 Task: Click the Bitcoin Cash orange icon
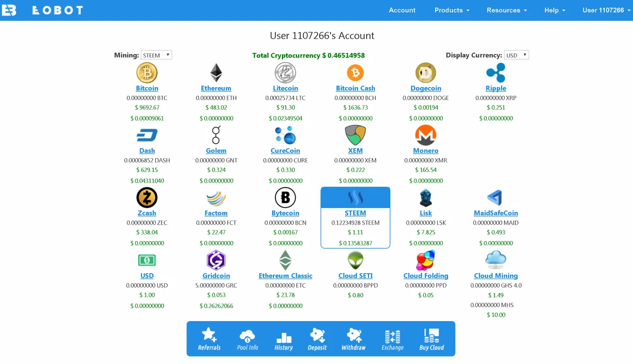pyautogui.click(x=355, y=73)
